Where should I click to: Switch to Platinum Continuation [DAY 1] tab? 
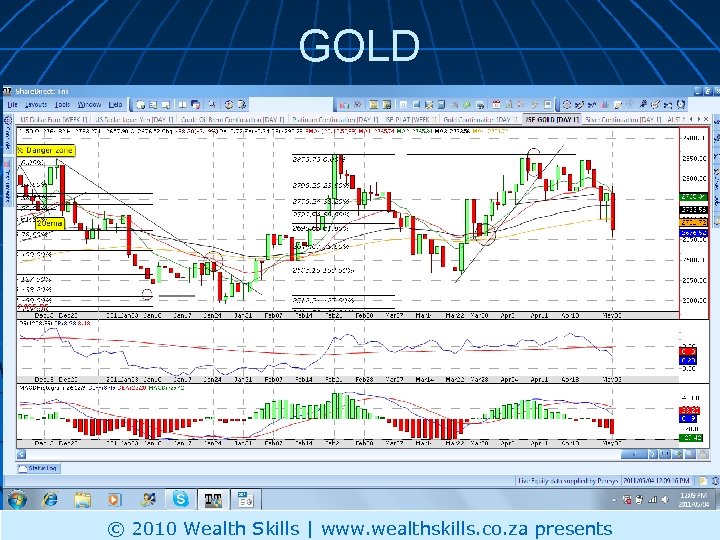pos(335,119)
